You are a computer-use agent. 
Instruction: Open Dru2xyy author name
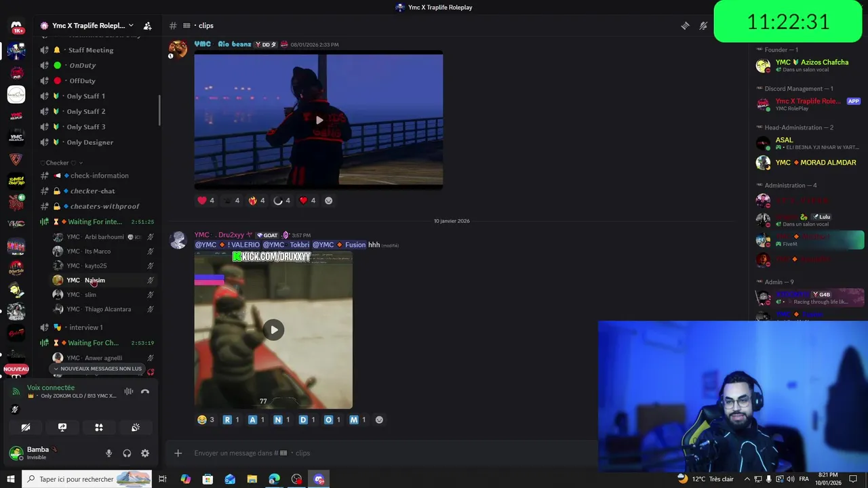pyautogui.click(x=224, y=235)
